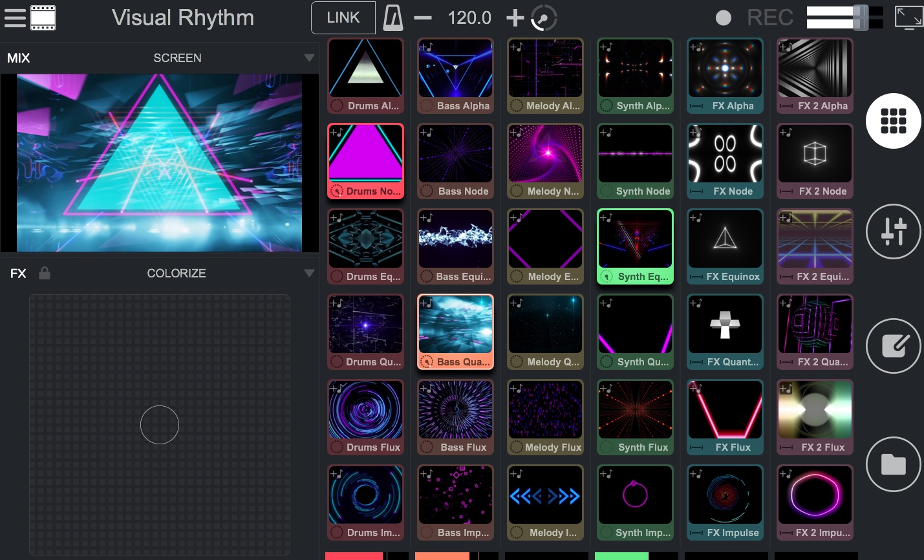Screen dimensions: 924x560
Task: Launch the Melody Equinox clip
Action: pos(546,246)
